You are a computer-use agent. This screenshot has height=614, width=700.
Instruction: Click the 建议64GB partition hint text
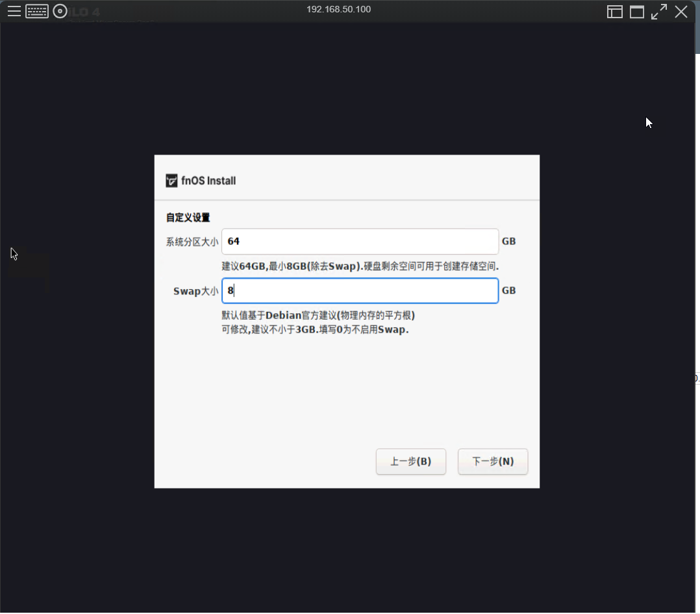click(x=360, y=266)
